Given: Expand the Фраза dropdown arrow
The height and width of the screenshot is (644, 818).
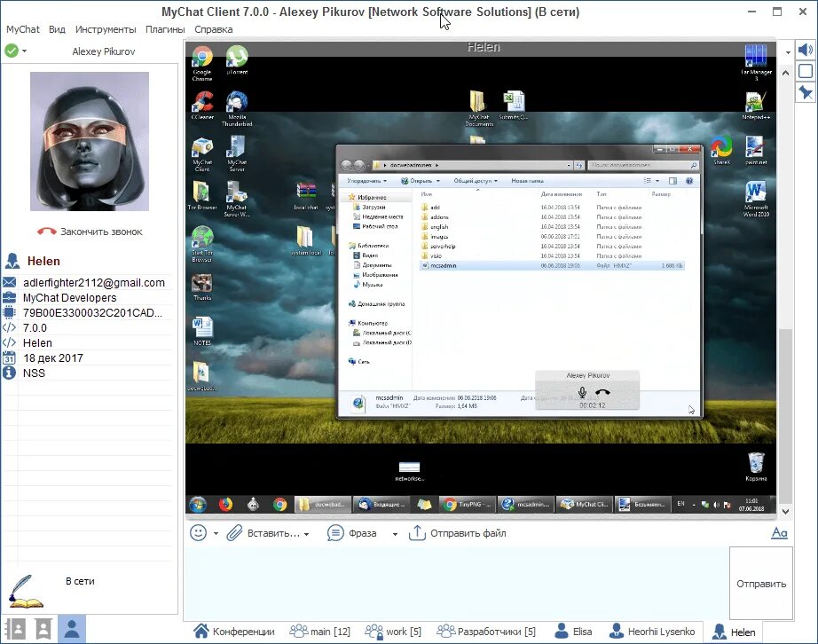Looking at the screenshot, I should coord(395,534).
